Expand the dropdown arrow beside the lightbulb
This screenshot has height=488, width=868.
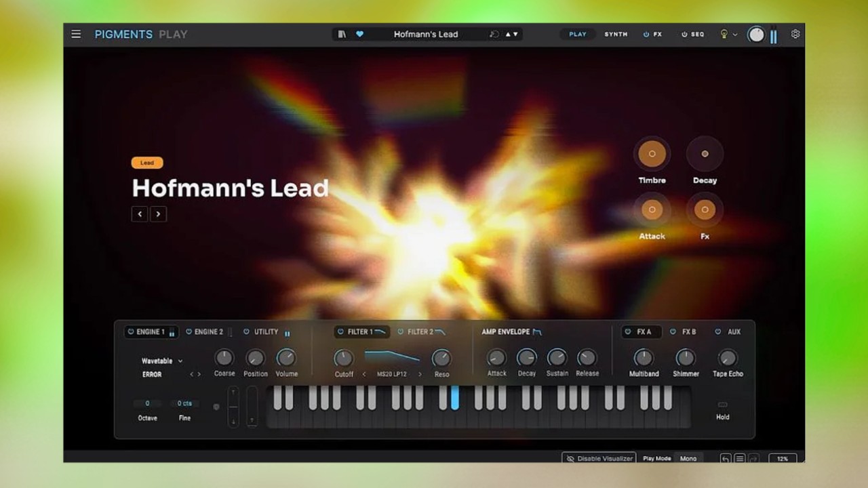click(x=735, y=35)
